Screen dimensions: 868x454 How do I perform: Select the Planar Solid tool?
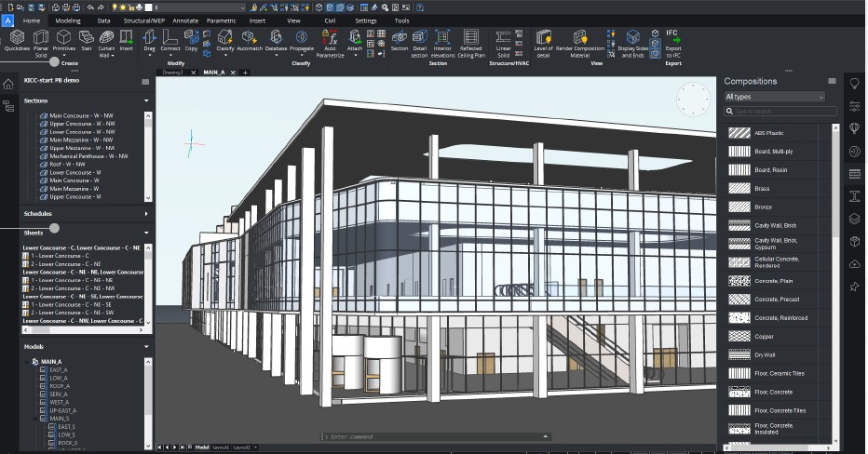41,44
